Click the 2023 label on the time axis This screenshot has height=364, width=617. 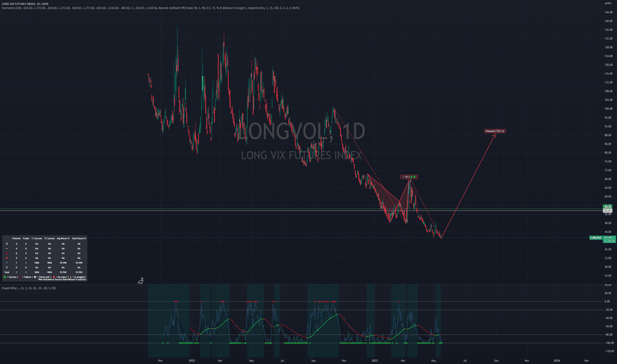coord(375,361)
